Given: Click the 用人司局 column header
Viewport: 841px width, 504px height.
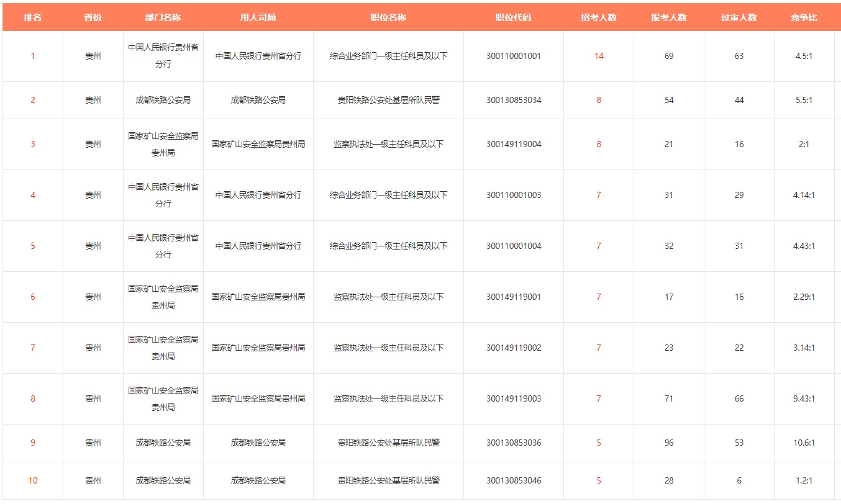Looking at the screenshot, I should [258, 17].
